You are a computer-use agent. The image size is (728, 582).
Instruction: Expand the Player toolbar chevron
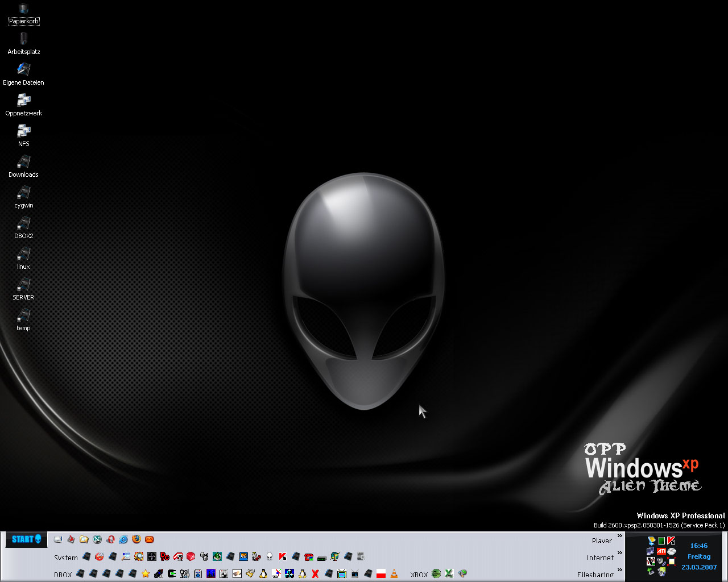click(x=620, y=536)
